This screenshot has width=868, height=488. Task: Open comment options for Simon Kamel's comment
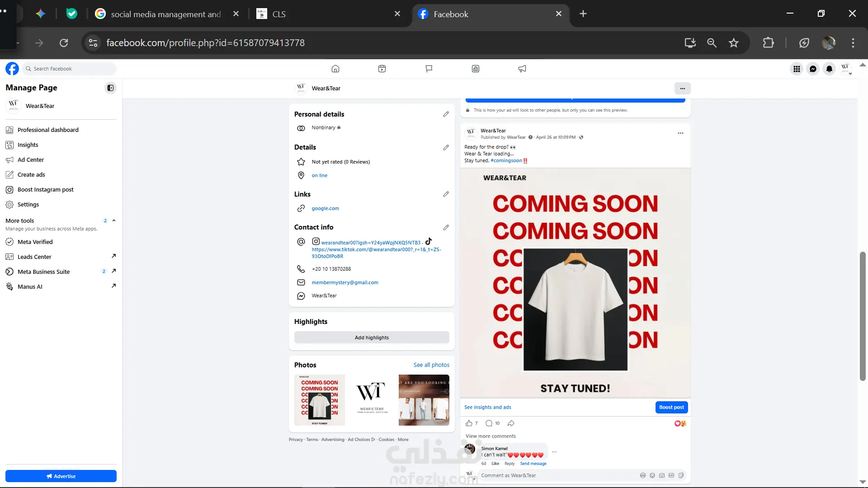[x=554, y=452]
